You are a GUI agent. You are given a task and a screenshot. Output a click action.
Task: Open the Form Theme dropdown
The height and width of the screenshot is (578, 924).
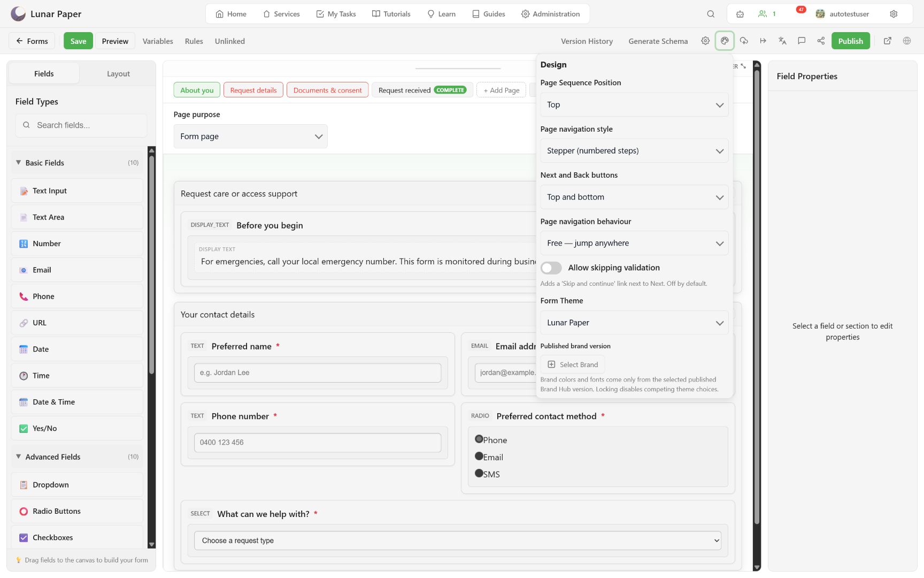pyautogui.click(x=634, y=323)
